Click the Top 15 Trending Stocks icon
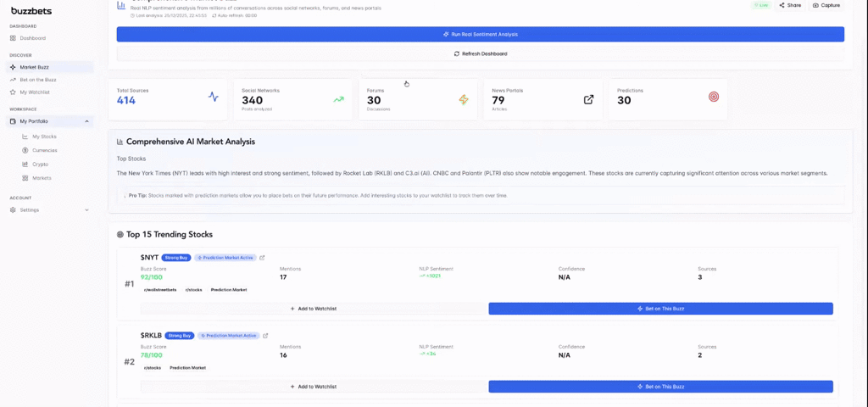Viewport: 868px width, 407px height. tap(120, 235)
